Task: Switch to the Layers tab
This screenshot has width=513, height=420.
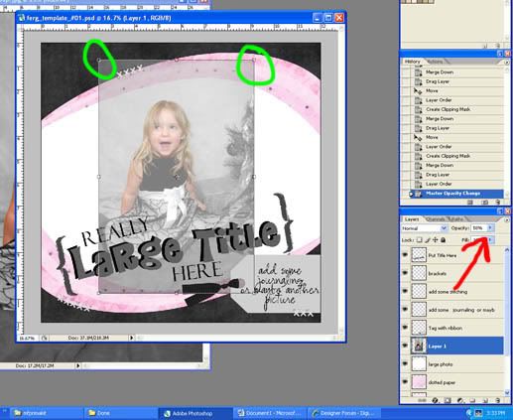Action: (x=412, y=219)
